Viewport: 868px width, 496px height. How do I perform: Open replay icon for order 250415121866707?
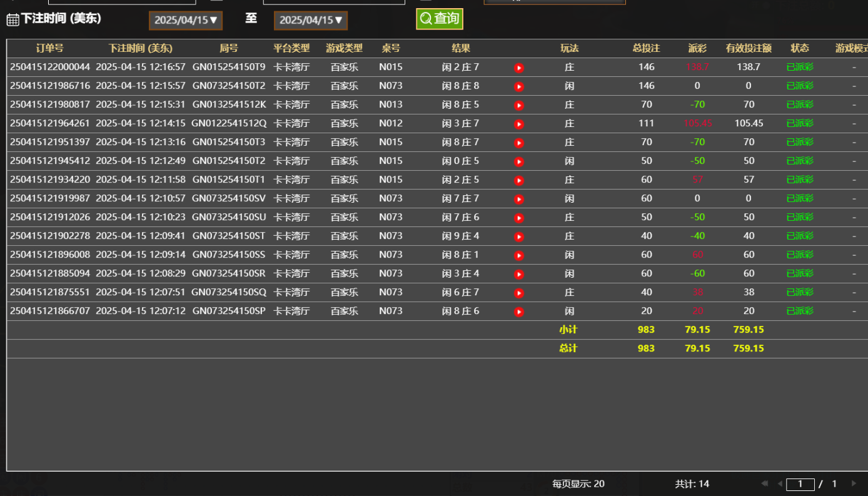[x=518, y=311]
